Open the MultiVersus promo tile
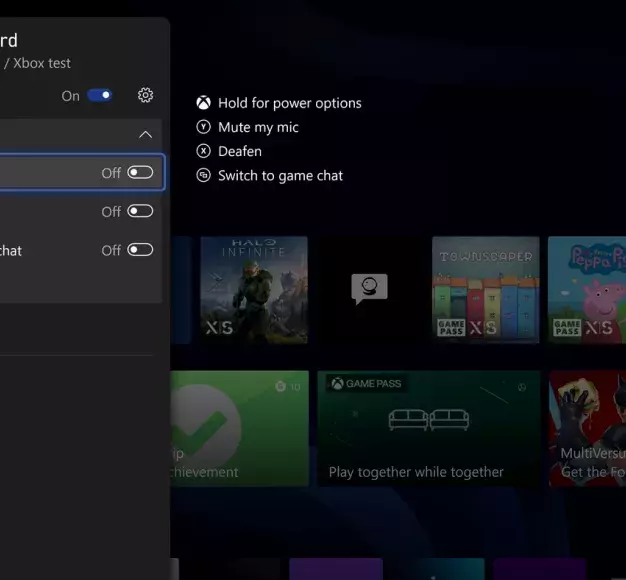 (587, 429)
